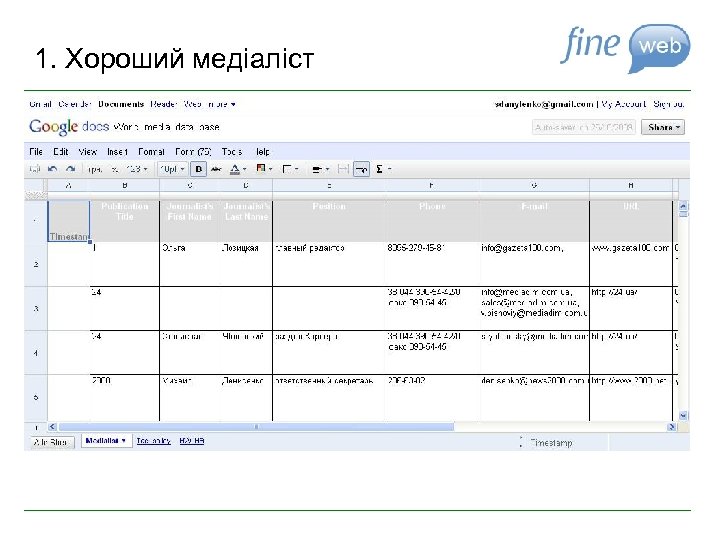Screen dimensions: 720x540
Task: Format selected cells as percent
Action: [x=115, y=169]
